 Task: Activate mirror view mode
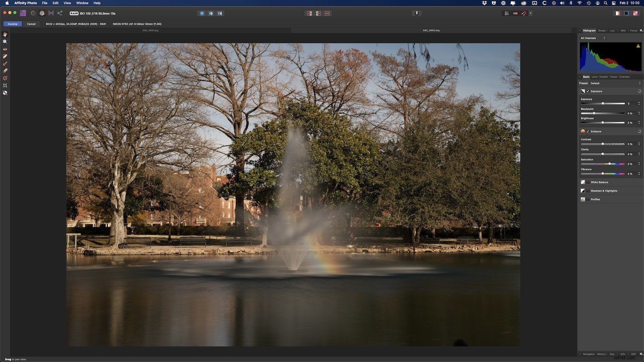pos(220,13)
